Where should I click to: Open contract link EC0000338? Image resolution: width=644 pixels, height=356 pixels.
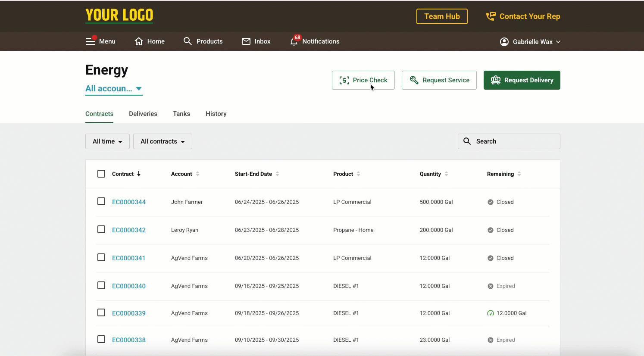click(129, 340)
